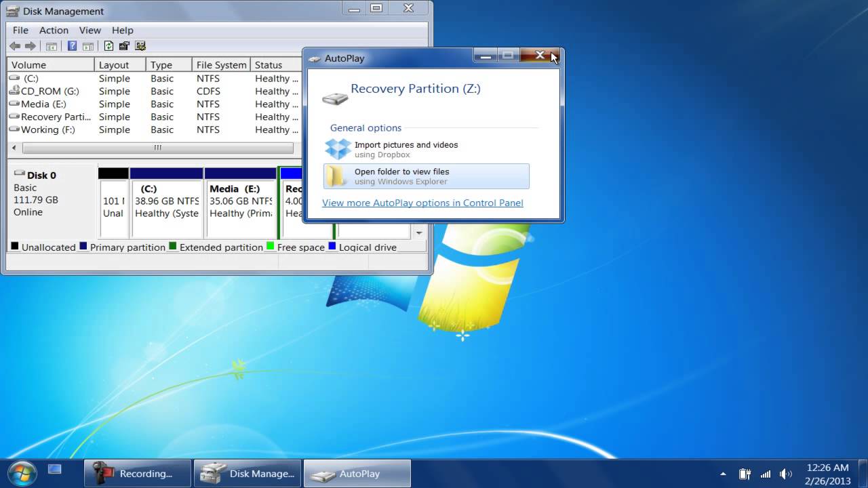Sort by the Layout column header
Viewport: 868px width, 488px height.
tap(120, 65)
